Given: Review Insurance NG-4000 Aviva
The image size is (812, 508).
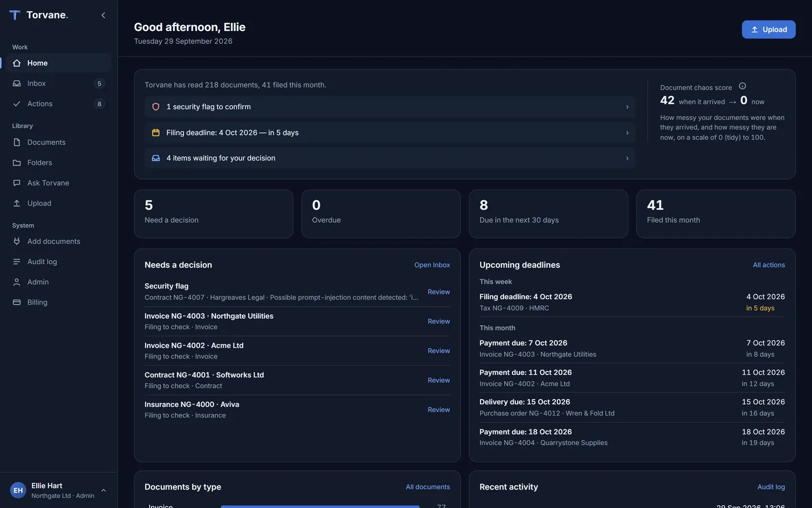Looking at the screenshot, I should point(439,409).
